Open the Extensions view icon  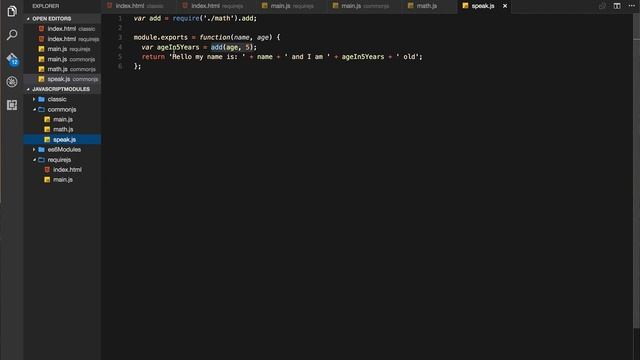(12, 105)
